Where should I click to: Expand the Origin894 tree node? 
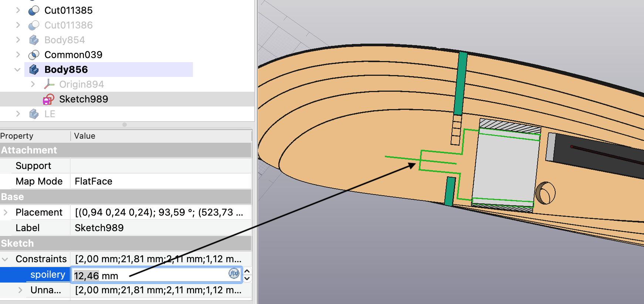(x=33, y=84)
